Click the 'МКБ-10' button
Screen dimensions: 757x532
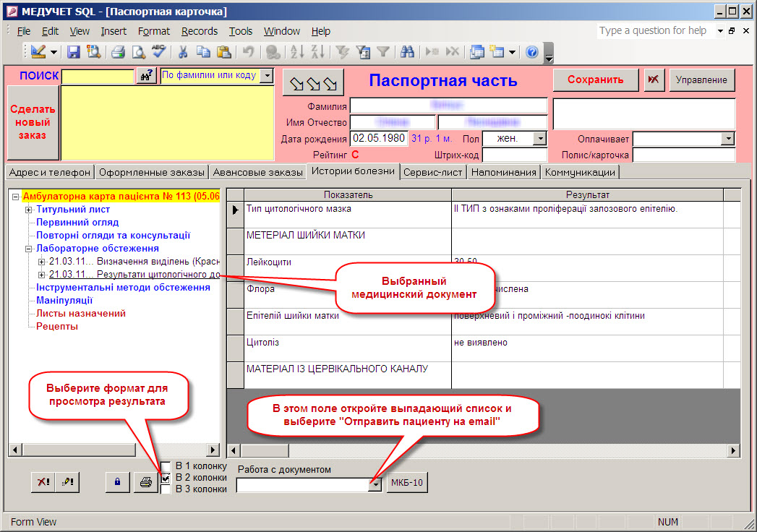point(407,482)
